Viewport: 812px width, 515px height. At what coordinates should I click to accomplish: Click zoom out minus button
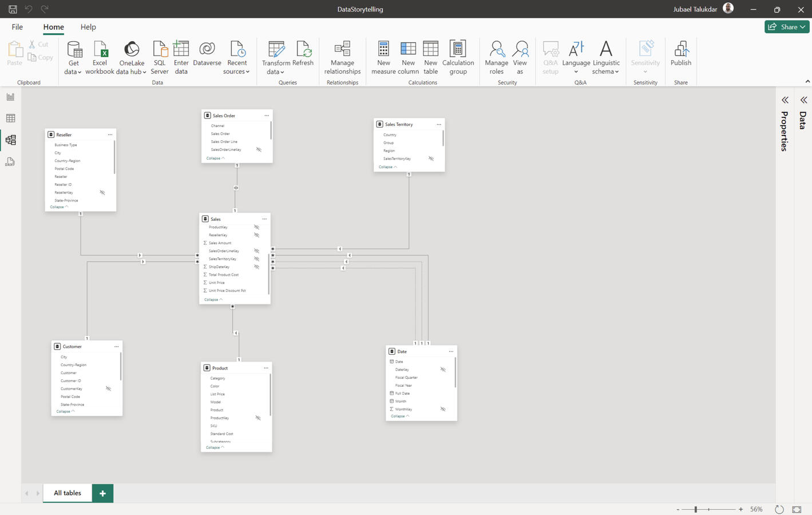point(678,509)
